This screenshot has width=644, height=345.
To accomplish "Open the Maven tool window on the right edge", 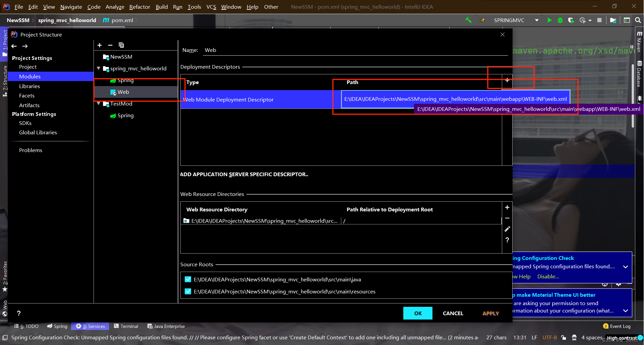I will click(x=639, y=42).
